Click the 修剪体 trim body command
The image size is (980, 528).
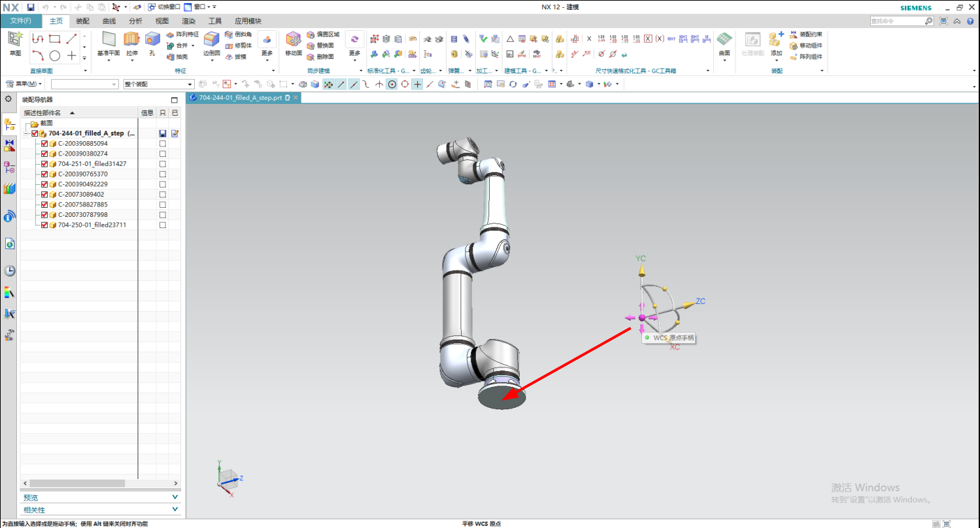tap(238, 45)
